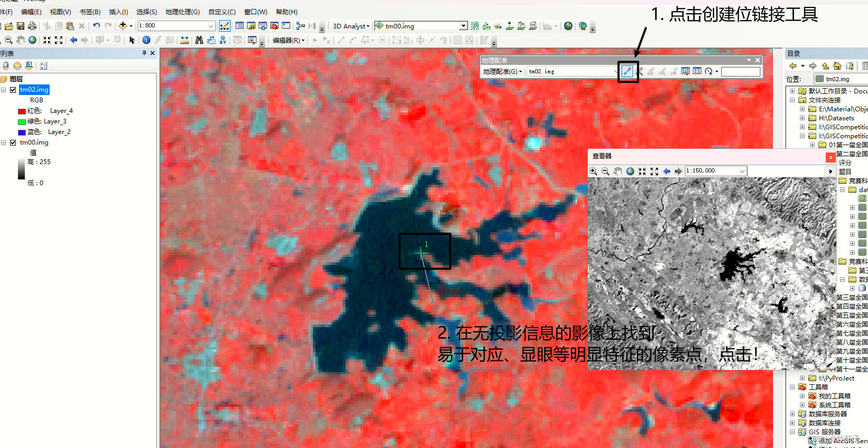Screen dimensions: 868x448
Task: Open the 地理配准(G) dropdown menu
Action: click(502, 71)
